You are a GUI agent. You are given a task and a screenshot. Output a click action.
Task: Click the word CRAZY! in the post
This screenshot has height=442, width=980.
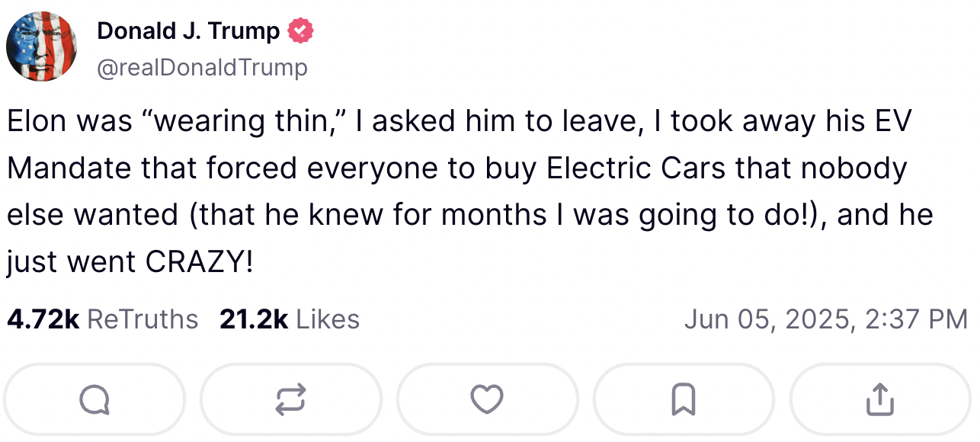click(199, 262)
